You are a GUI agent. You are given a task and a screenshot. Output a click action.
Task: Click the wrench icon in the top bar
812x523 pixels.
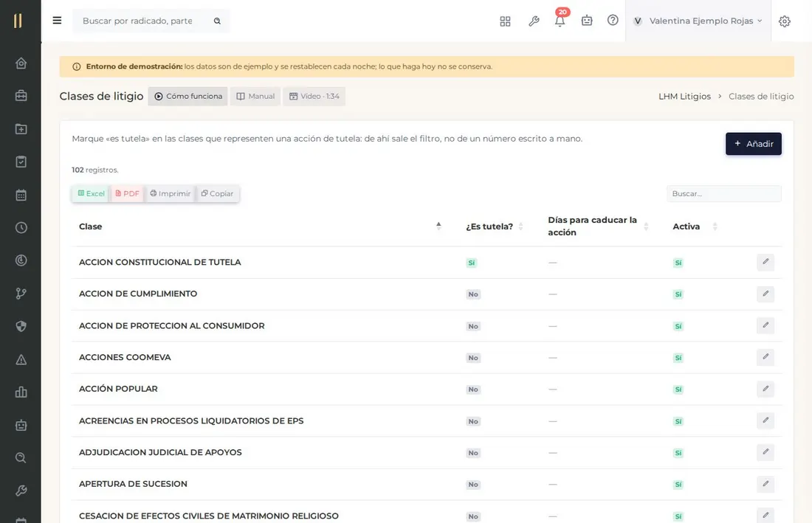(x=534, y=21)
